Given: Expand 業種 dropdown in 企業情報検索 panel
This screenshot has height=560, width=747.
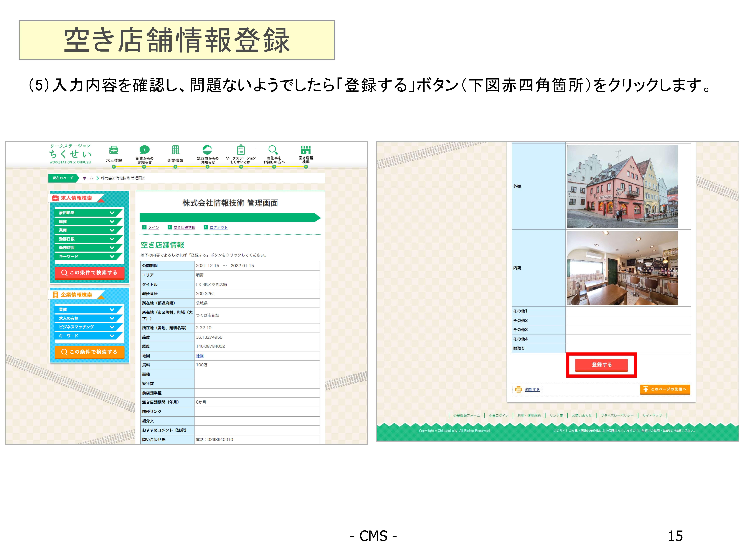Looking at the screenshot, I should click(x=89, y=309).
